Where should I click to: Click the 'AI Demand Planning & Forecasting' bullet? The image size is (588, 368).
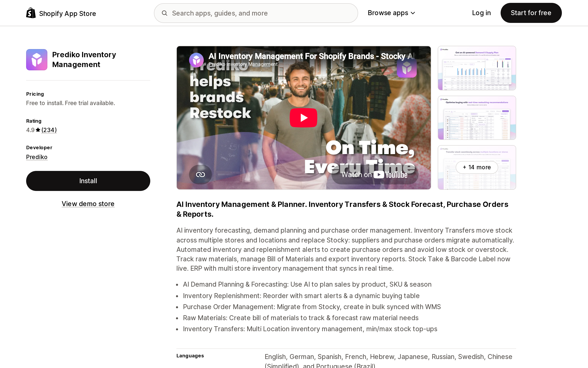(307, 284)
